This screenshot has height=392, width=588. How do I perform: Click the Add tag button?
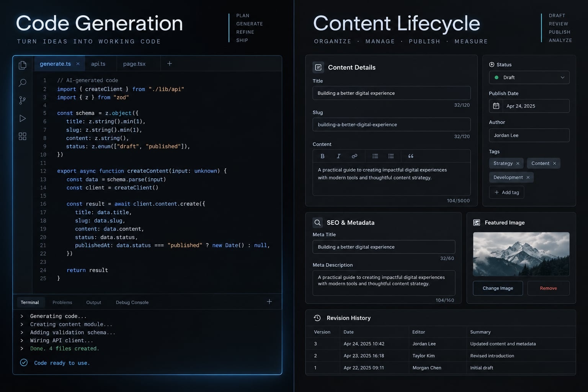click(506, 192)
